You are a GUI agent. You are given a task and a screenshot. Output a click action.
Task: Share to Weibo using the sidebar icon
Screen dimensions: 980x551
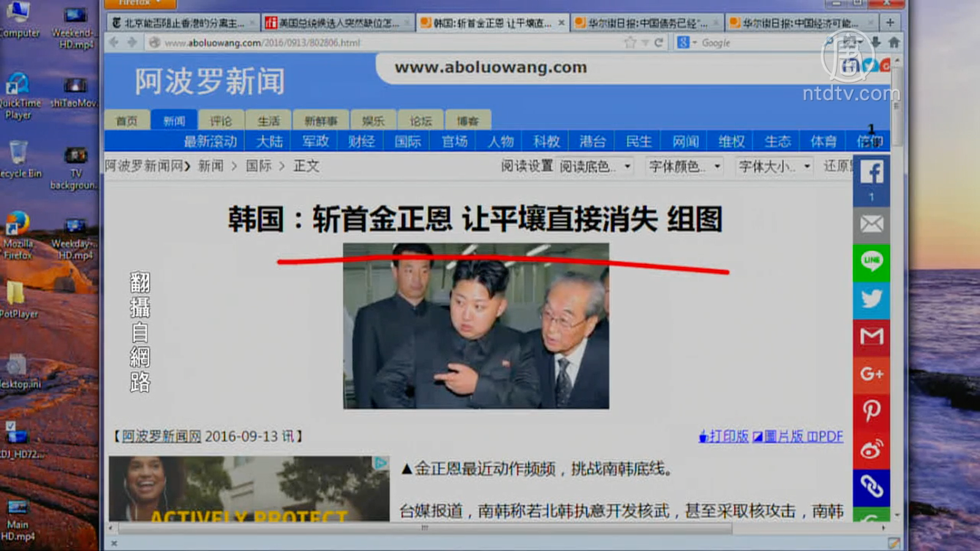(x=871, y=449)
